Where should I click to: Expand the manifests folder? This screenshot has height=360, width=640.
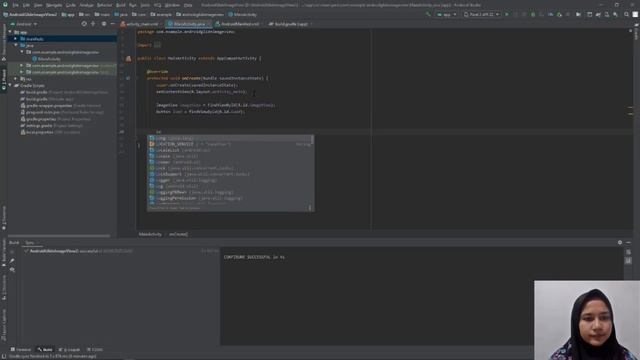pos(16,39)
